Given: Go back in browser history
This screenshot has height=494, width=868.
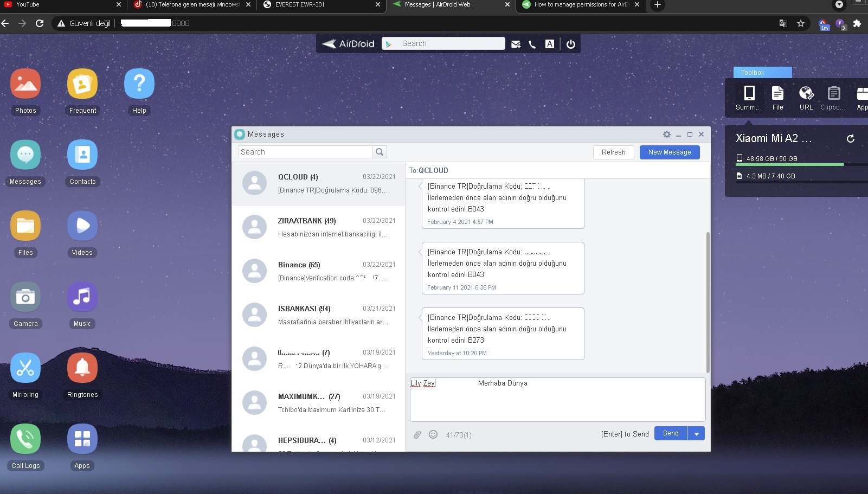Looking at the screenshot, I should point(5,23).
